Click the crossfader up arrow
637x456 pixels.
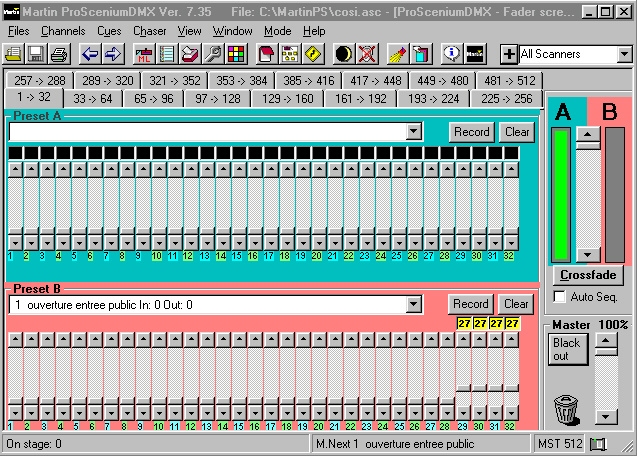tap(588, 134)
